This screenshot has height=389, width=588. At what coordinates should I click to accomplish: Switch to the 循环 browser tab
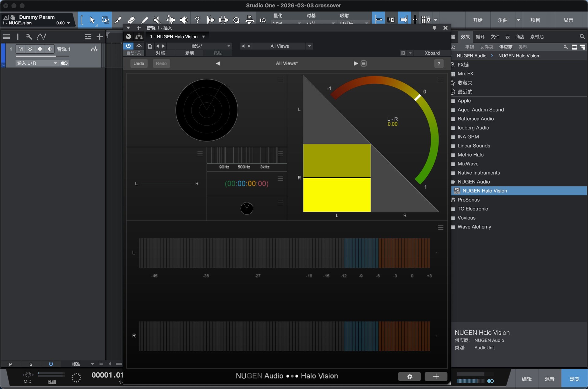[x=480, y=37]
